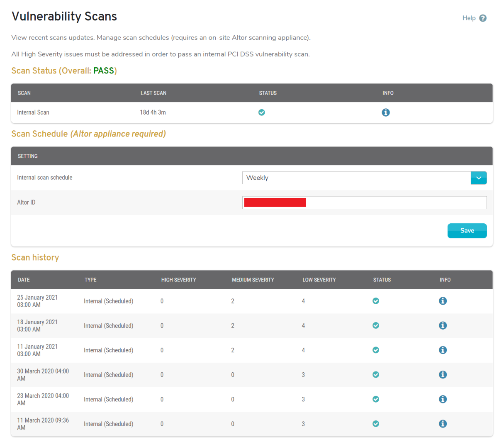Screen dimensions: 504x447
Task: Click status checkmark for 11 March 2020 scan
Action: 376,424
